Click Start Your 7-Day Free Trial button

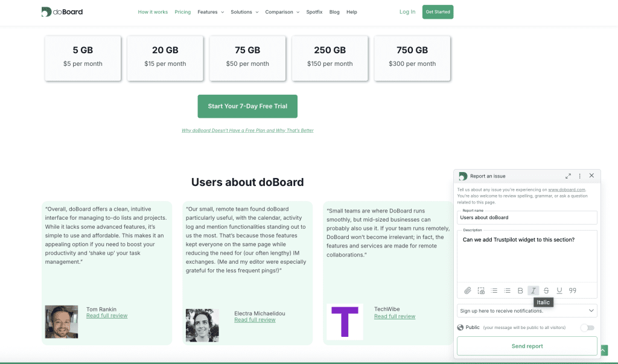(247, 106)
